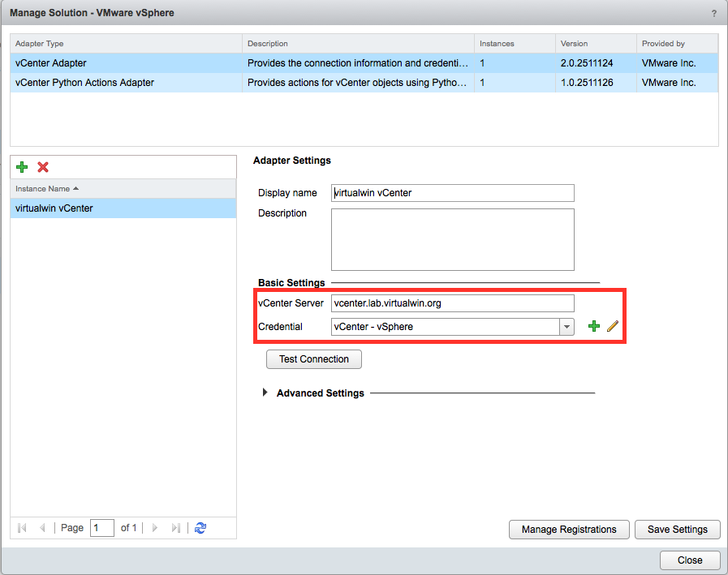Open the Credential dropdown arrow
Image resolution: width=728 pixels, height=575 pixels.
[566, 327]
